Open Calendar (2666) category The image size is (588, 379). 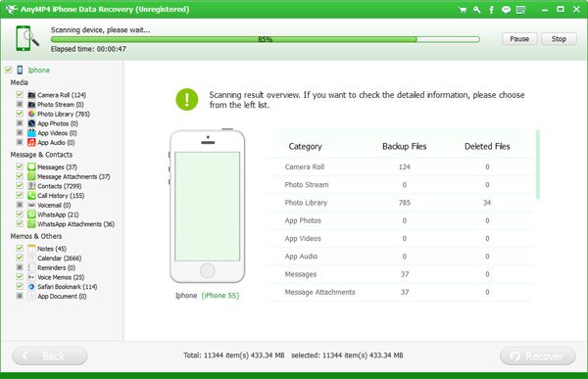pyautogui.click(x=59, y=259)
